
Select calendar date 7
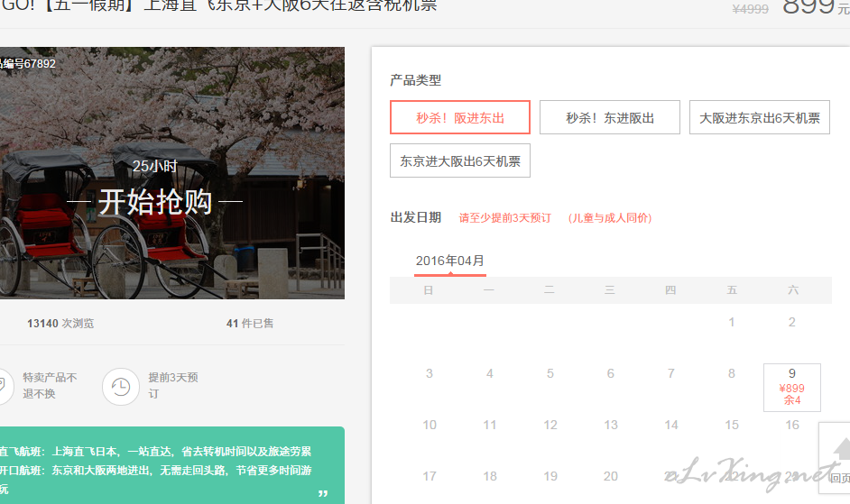pyautogui.click(x=671, y=373)
